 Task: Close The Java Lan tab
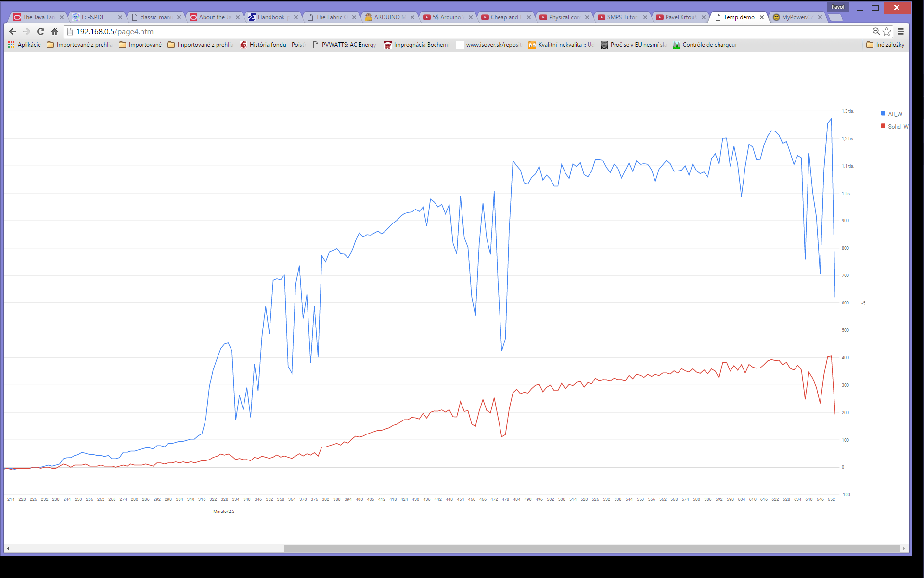click(62, 17)
